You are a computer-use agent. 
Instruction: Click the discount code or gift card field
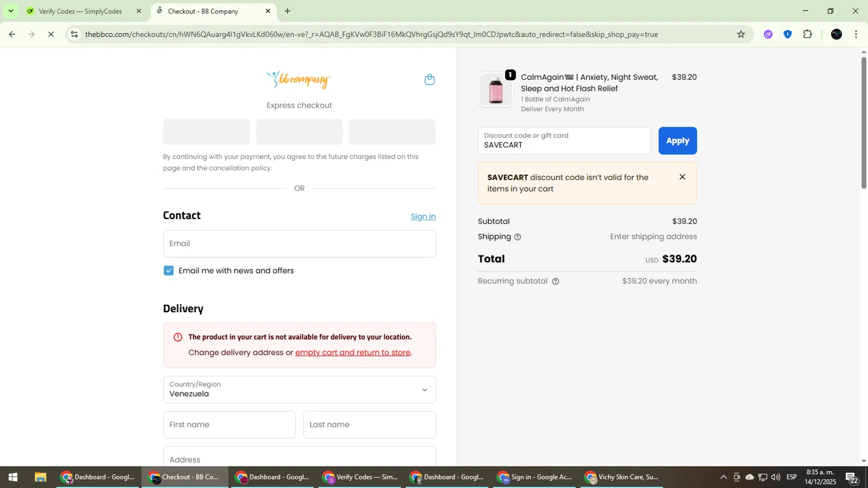[x=564, y=141]
